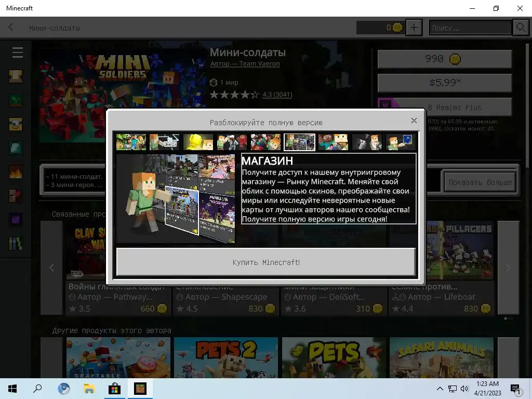Image resolution: width=532 pixels, height=399 pixels.
Task: Open the notification center icon
Action: (515, 389)
